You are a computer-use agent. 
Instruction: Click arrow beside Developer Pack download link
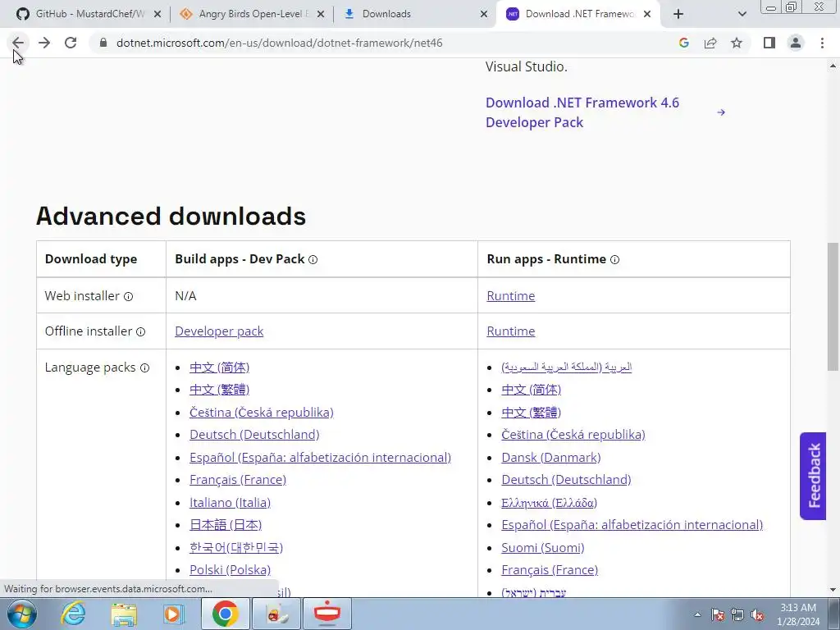pos(721,112)
